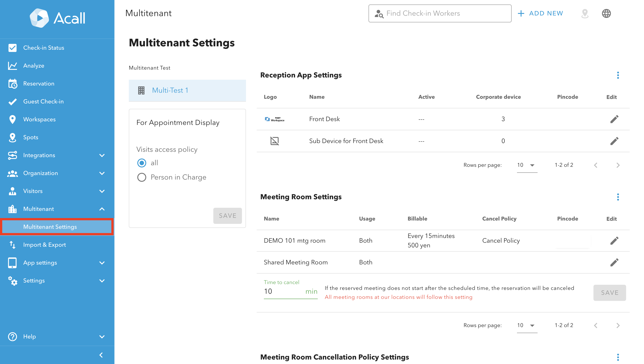Expand the Organization menu
The height and width of the screenshot is (364, 644).
point(102,173)
